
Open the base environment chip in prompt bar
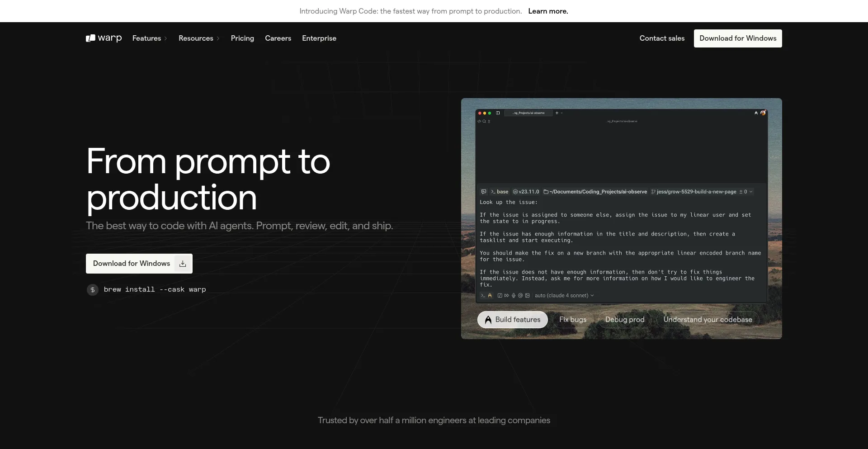(500, 192)
